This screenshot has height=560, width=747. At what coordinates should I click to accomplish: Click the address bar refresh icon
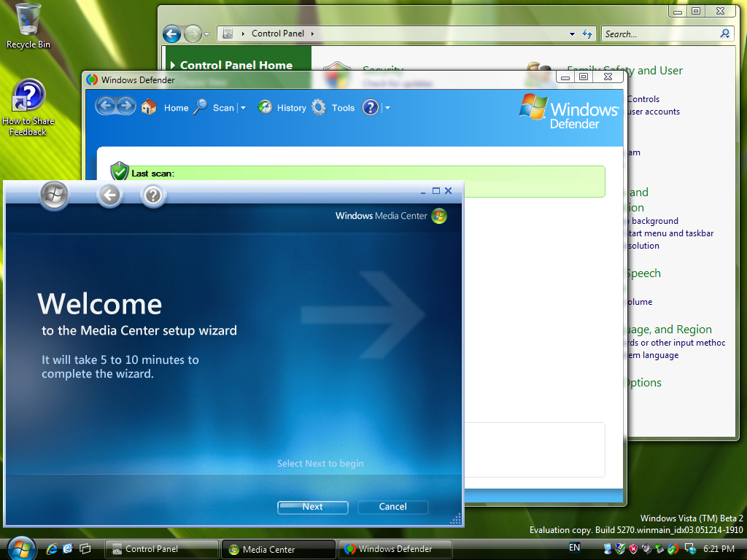click(x=587, y=34)
